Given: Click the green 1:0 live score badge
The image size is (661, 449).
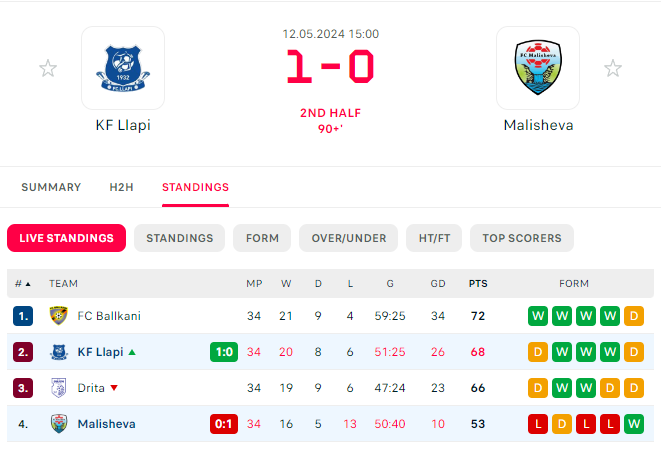Looking at the screenshot, I should coord(224,352).
